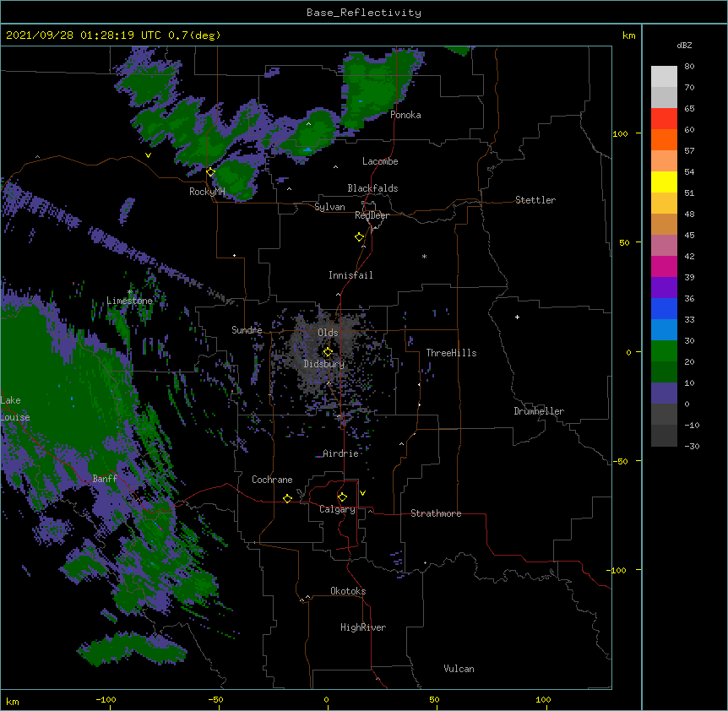The height and width of the screenshot is (711, 728).
Task: Select the Drumheller city label
Action: click(539, 411)
